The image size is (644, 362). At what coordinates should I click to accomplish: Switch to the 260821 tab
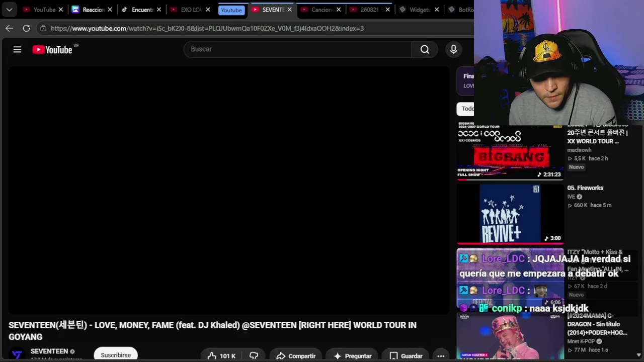pyautogui.click(x=370, y=10)
